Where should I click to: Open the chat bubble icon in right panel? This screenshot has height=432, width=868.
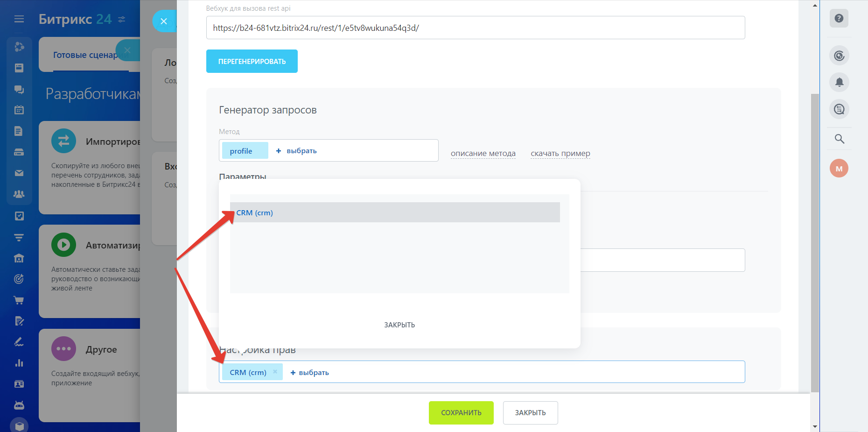839,109
